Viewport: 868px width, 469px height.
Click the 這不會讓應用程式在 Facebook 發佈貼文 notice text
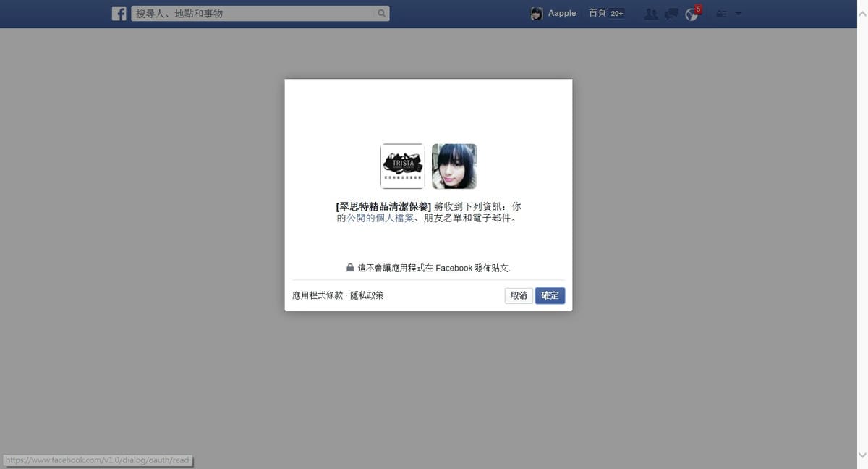click(x=434, y=268)
